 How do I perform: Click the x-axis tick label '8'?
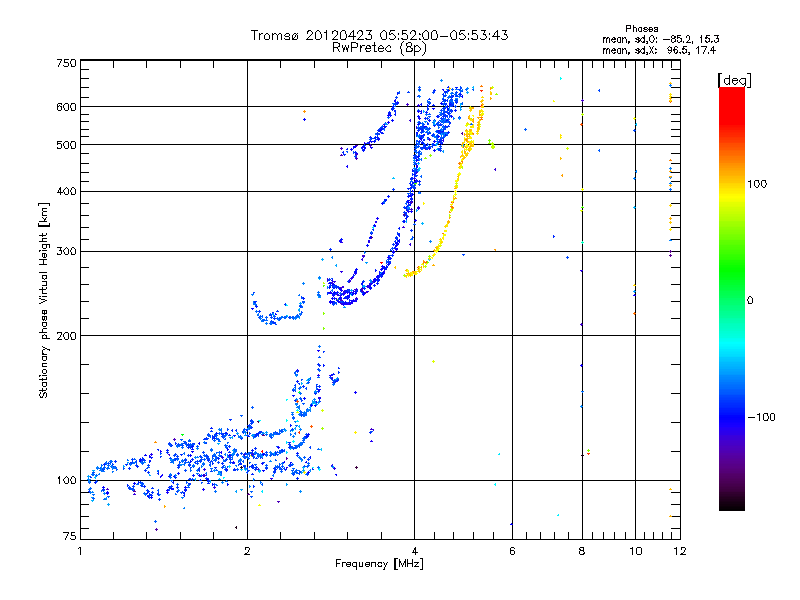(582, 551)
